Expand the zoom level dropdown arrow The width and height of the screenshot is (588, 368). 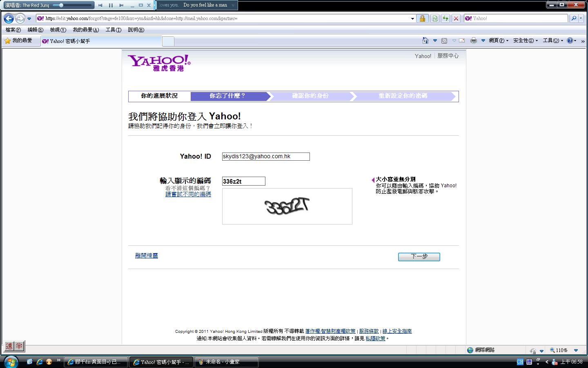pos(576,350)
